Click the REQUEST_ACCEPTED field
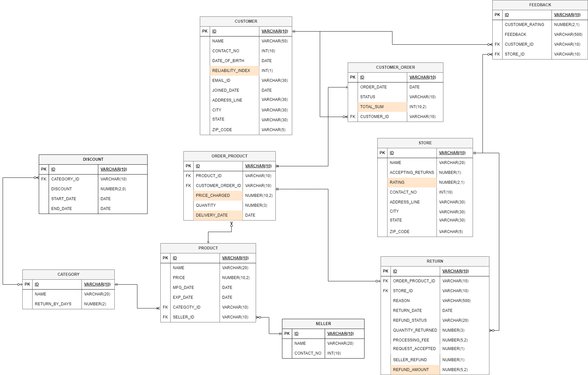The image size is (588, 375). pyautogui.click(x=414, y=349)
